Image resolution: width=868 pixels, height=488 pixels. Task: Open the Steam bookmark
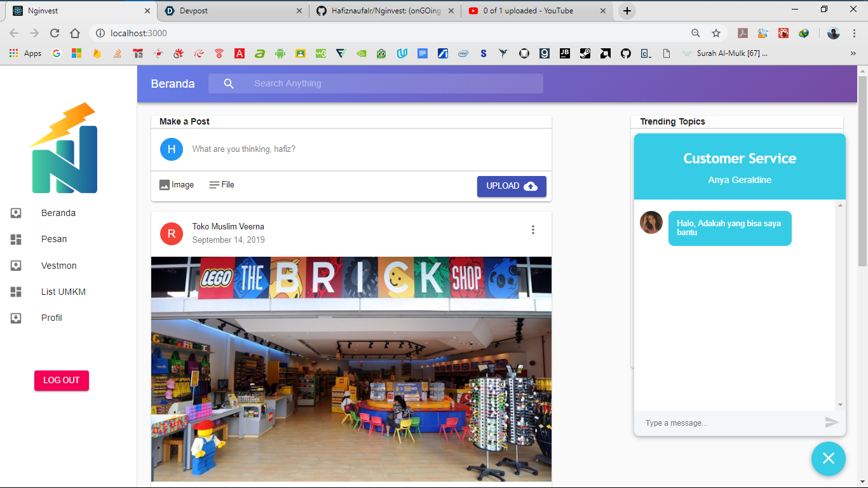coord(585,53)
